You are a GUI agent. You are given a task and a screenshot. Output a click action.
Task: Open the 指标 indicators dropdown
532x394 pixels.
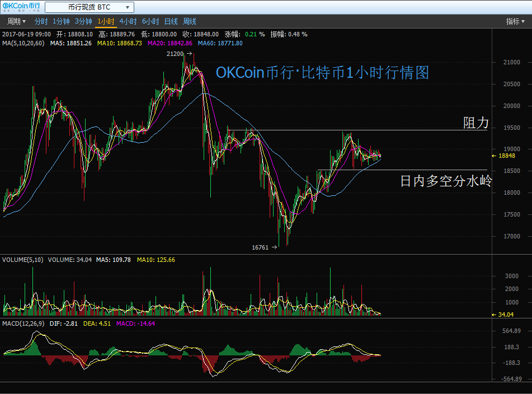point(515,21)
